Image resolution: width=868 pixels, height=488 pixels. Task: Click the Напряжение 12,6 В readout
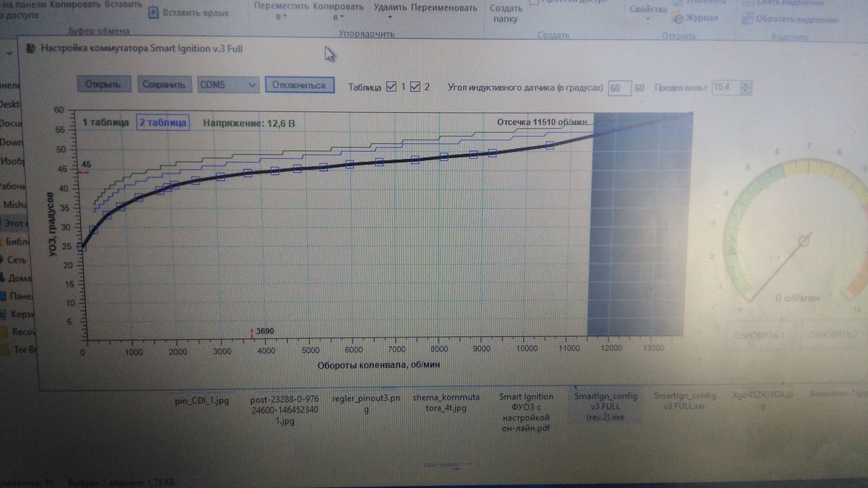(249, 123)
